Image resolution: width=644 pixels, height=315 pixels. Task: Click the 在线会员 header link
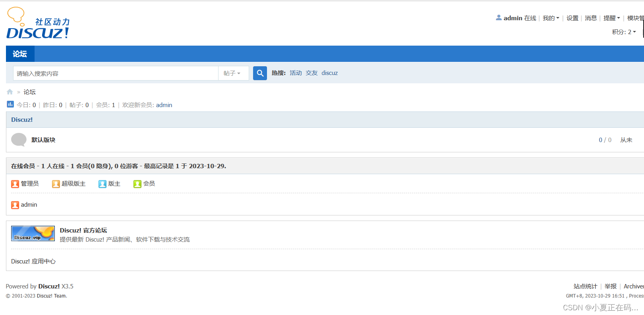(x=23, y=166)
